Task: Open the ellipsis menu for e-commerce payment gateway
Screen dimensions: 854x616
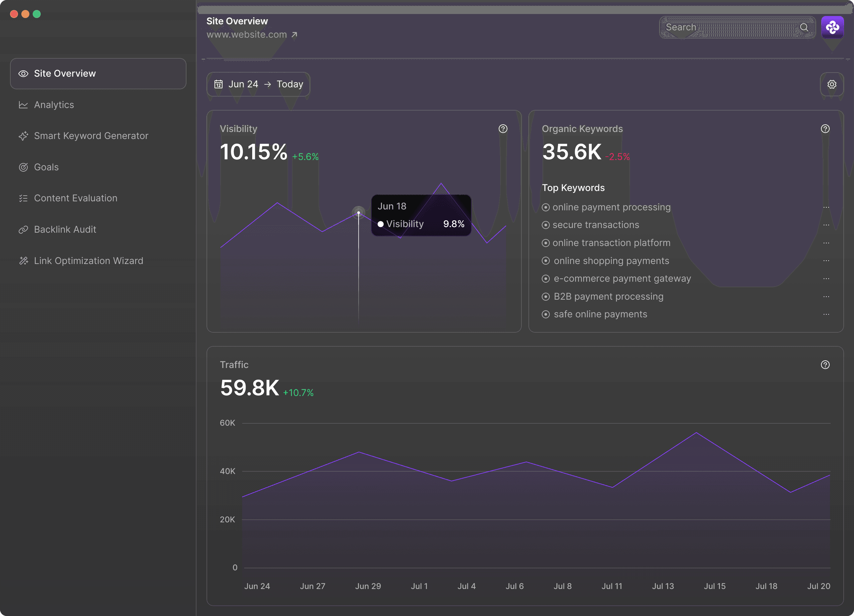Action: 827,278
